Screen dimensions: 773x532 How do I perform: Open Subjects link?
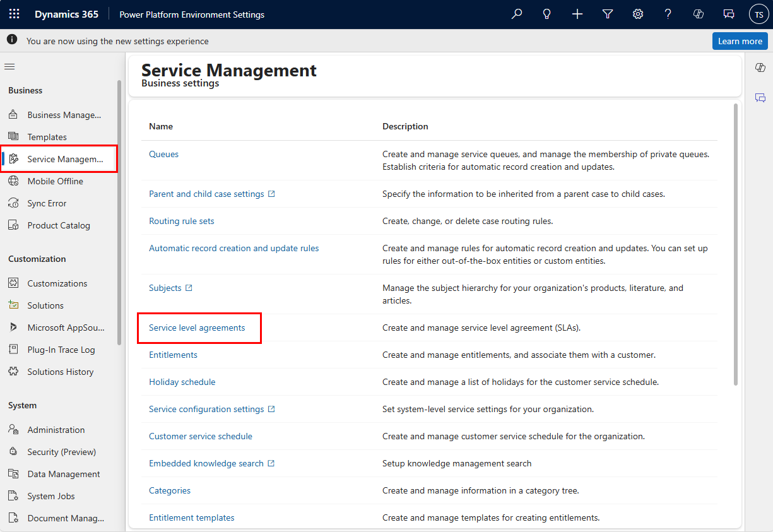[x=165, y=288]
